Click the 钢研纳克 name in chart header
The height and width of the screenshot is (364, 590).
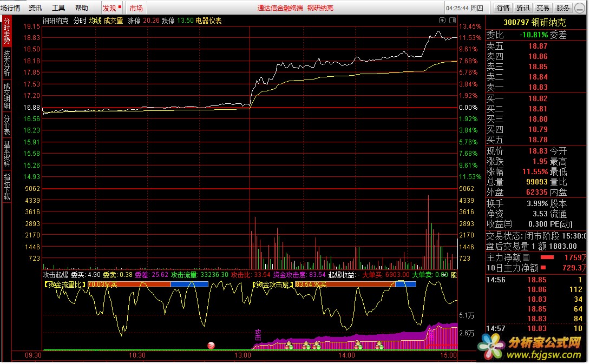pyautogui.click(x=55, y=21)
